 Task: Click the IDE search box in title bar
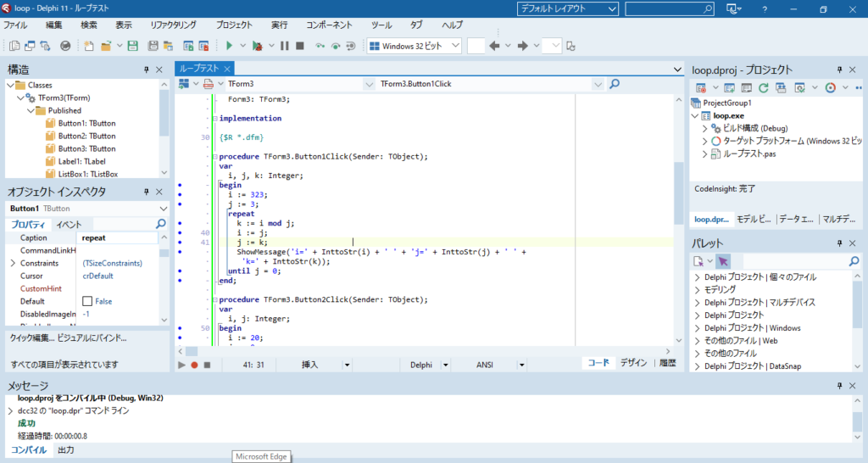coord(670,8)
